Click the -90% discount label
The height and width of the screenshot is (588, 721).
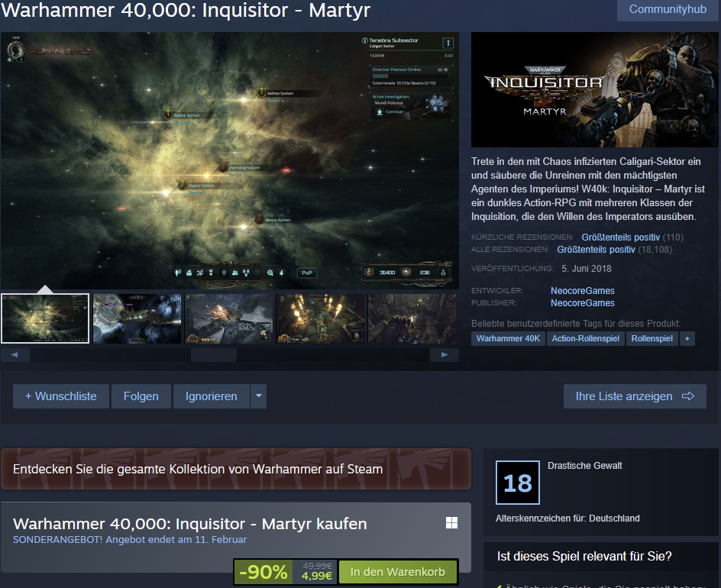[263, 572]
